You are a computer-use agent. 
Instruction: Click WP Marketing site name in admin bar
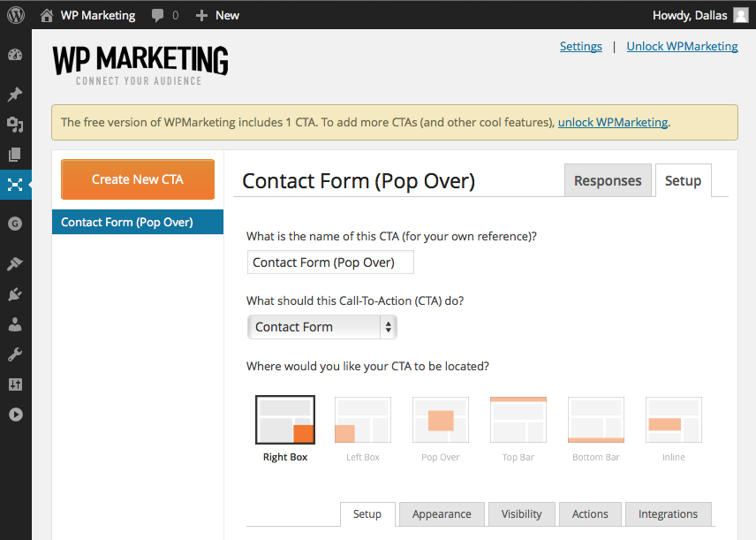98,15
